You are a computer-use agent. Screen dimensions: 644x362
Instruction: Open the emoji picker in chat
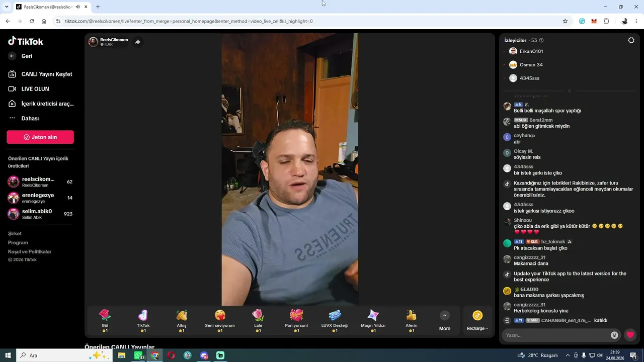click(x=614, y=335)
